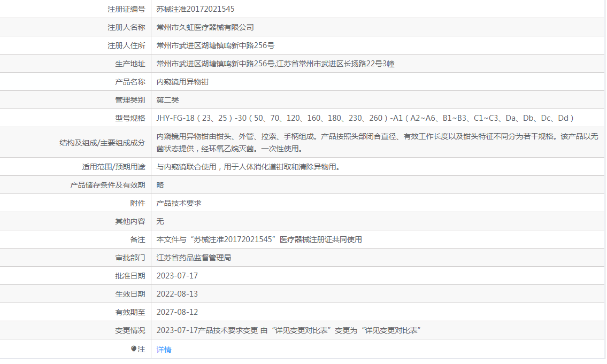
Task: Click the 产品名称 label
Action: tap(130, 82)
